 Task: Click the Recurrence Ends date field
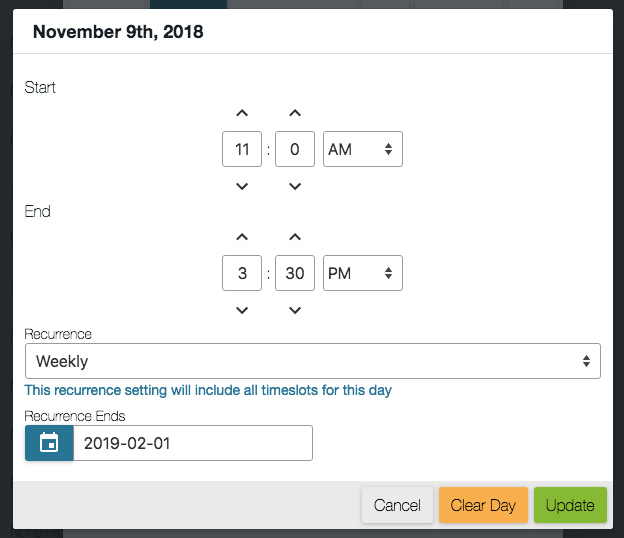(193, 443)
